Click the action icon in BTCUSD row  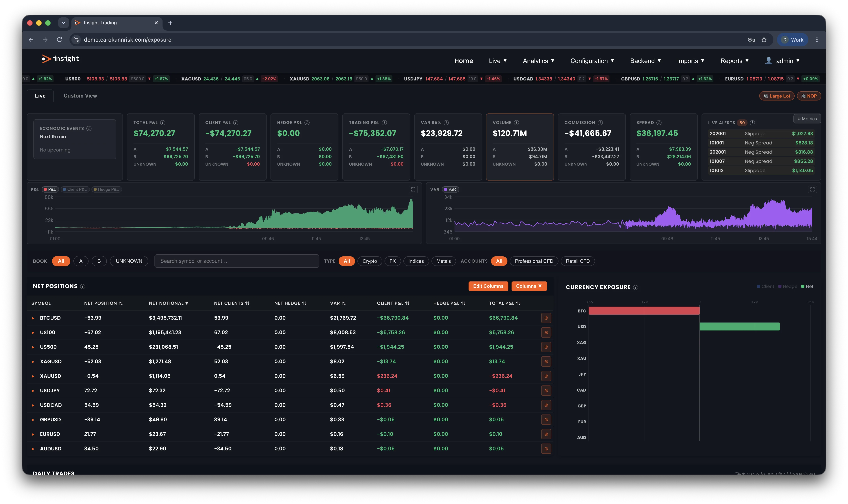pos(546,318)
